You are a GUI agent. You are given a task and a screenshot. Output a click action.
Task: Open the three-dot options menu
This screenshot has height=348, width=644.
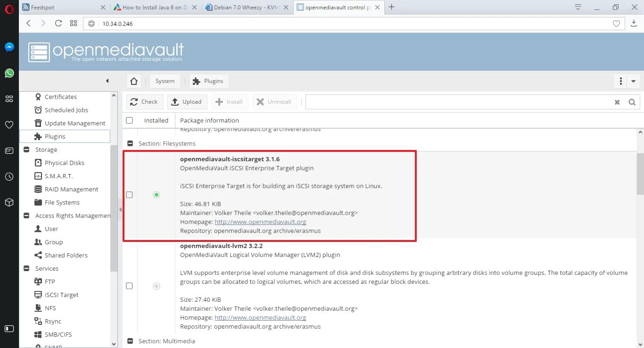click(621, 81)
